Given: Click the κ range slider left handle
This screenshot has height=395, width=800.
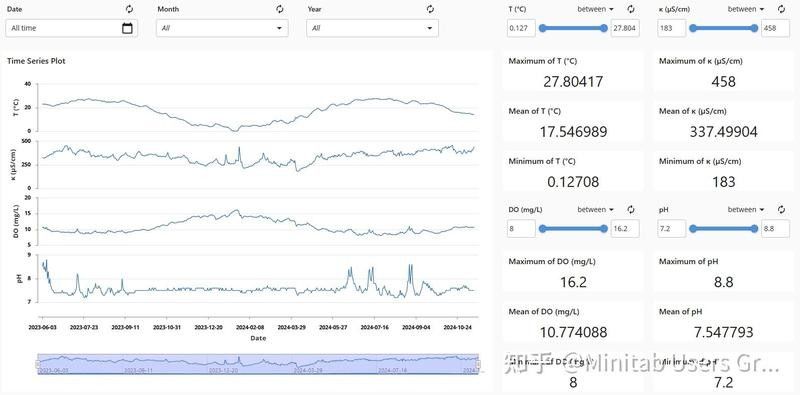Looking at the screenshot, I should coord(693,28).
